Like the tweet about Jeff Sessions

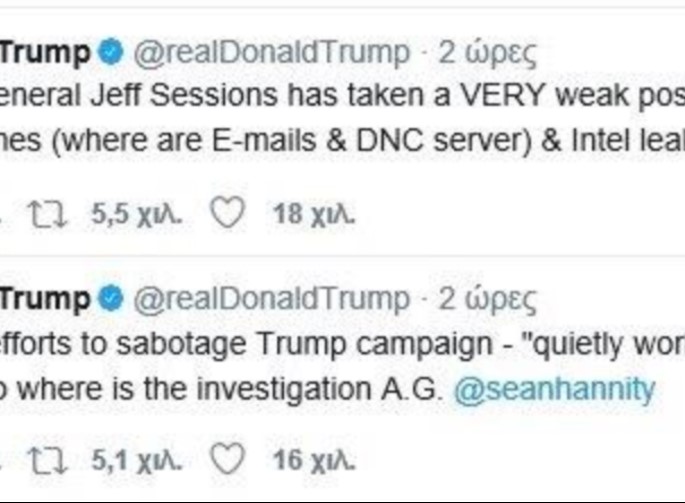click(227, 214)
